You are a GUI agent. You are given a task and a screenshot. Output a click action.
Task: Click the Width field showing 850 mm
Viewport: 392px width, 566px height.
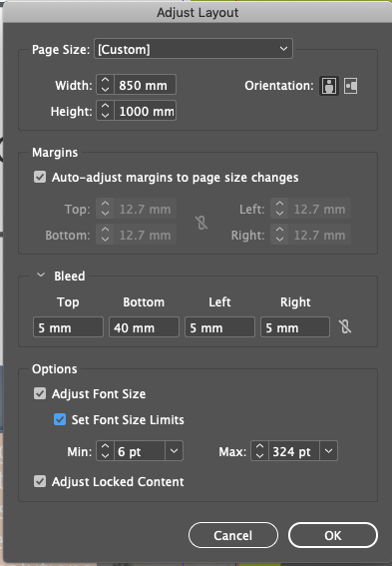[145, 85]
